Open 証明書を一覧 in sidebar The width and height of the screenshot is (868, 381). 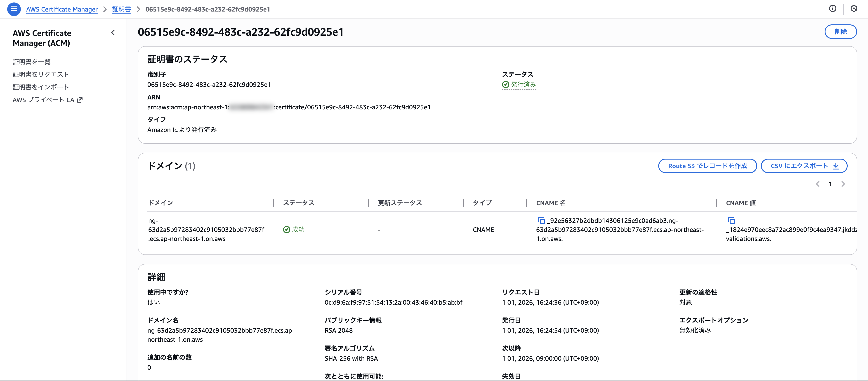click(32, 62)
